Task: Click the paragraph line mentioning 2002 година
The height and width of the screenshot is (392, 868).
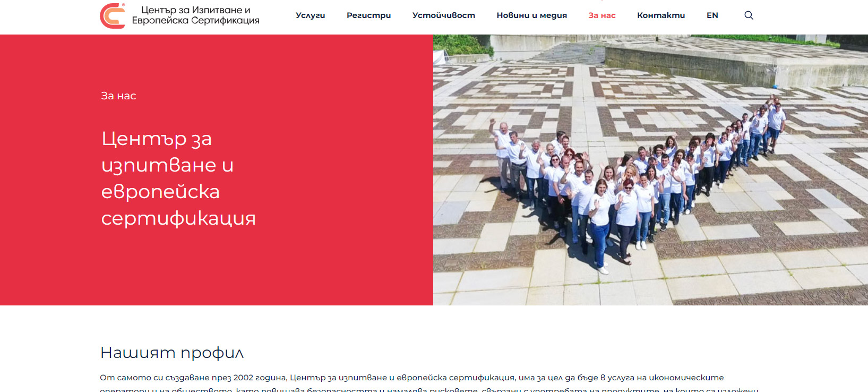Action: click(412, 378)
